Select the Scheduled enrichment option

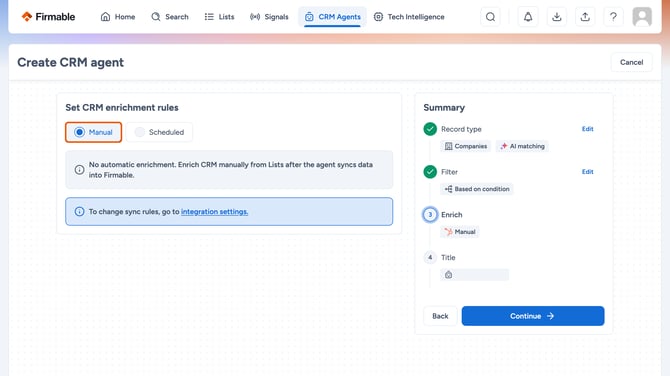pyautogui.click(x=159, y=132)
